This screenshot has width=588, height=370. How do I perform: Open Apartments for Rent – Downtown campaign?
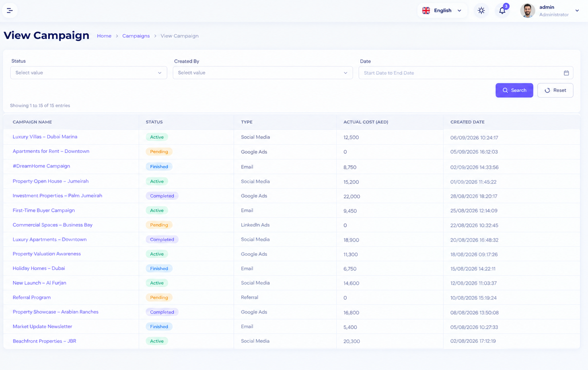pyautogui.click(x=51, y=151)
